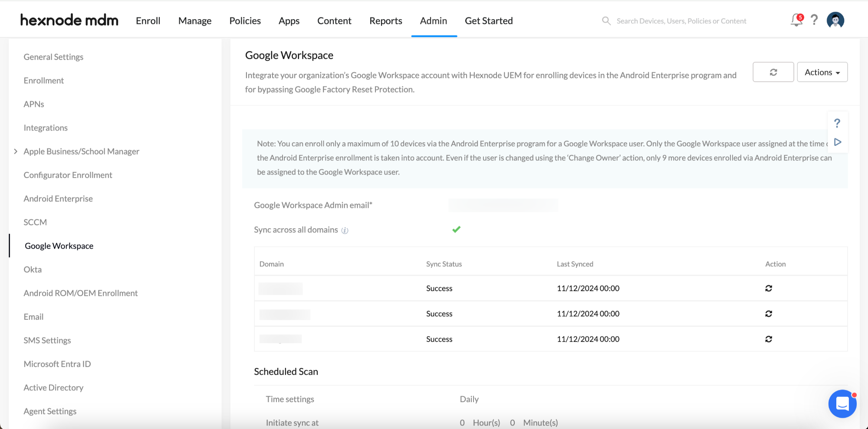Open Email settings in sidebar
Viewport: 868px width, 429px height.
[x=33, y=317]
